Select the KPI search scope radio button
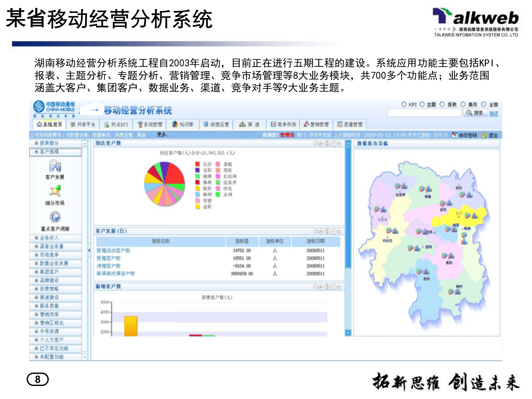The image size is (532, 399). click(404, 104)
